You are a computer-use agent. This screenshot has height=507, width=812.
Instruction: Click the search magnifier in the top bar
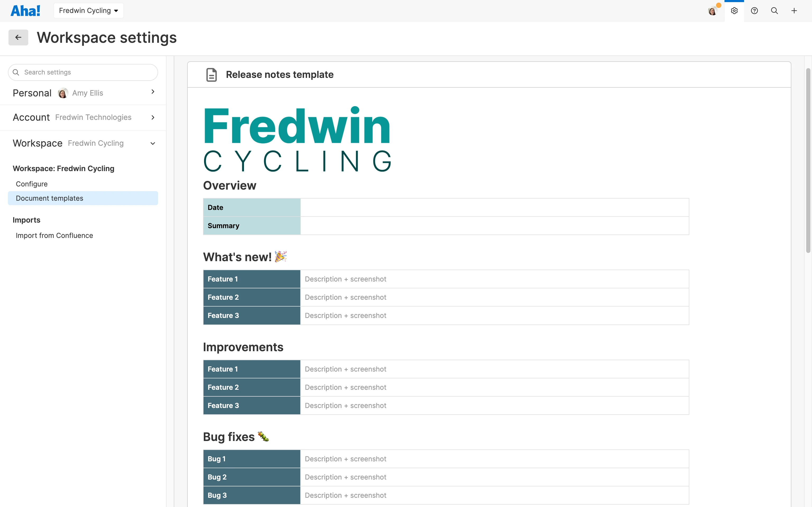coord(774,10)
